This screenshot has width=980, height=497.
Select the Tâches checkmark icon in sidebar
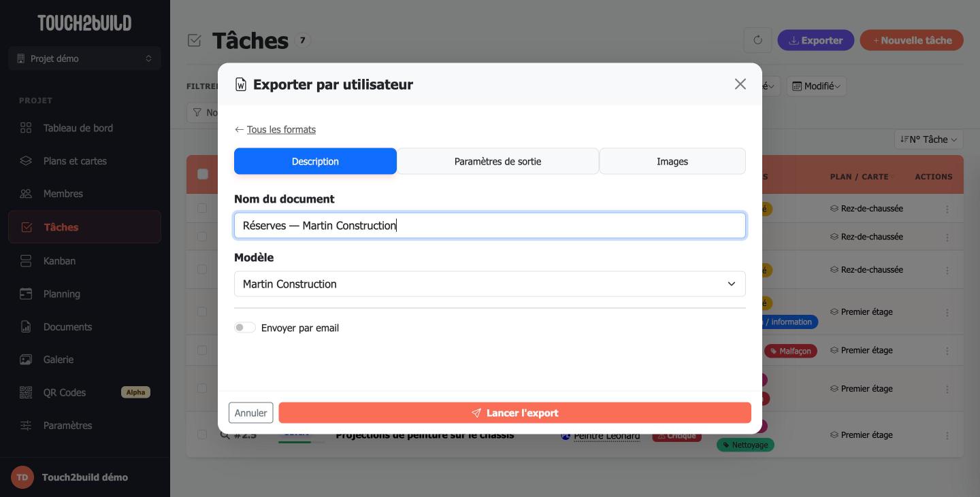pyautogui.click(x=27, y=227)
